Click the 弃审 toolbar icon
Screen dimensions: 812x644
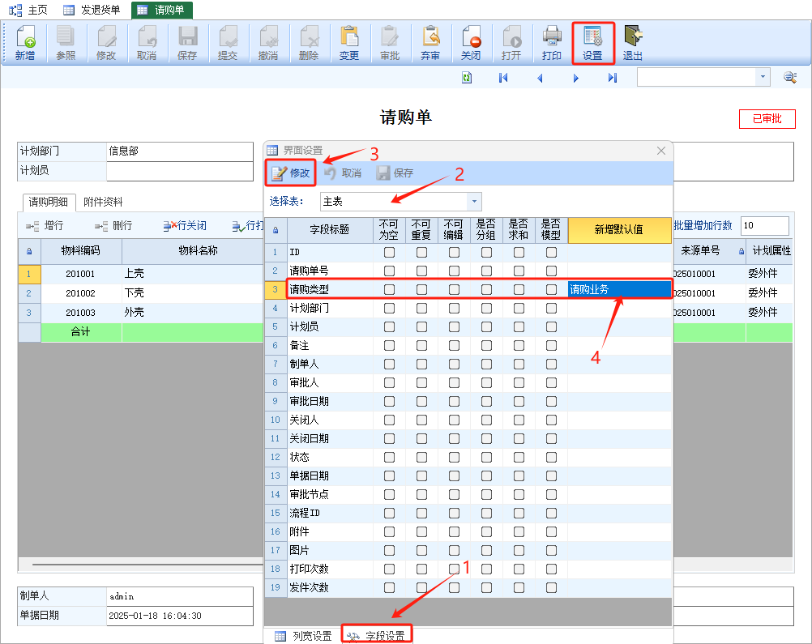tap(430, 43)
